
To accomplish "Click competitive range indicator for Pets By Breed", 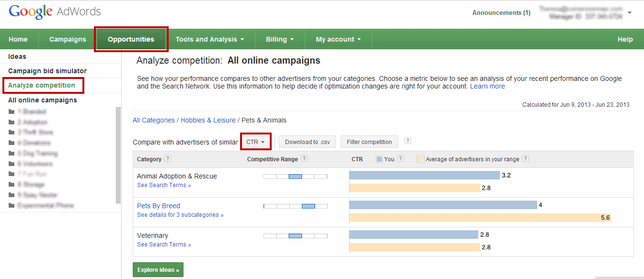I will click(x=296, y=206).
